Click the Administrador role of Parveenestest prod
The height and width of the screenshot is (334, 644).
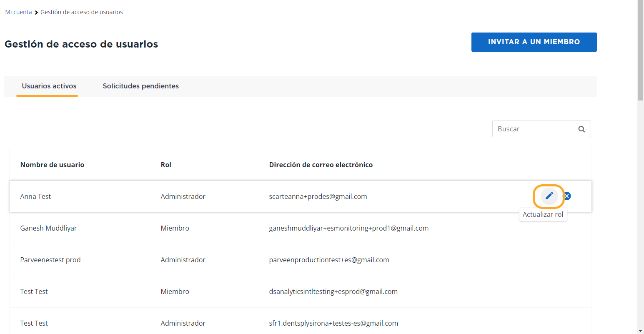tap(183, 260)
